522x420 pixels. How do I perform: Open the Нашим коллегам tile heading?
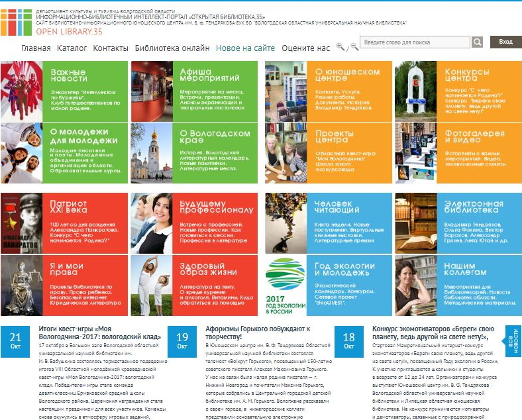click(466, 269)
